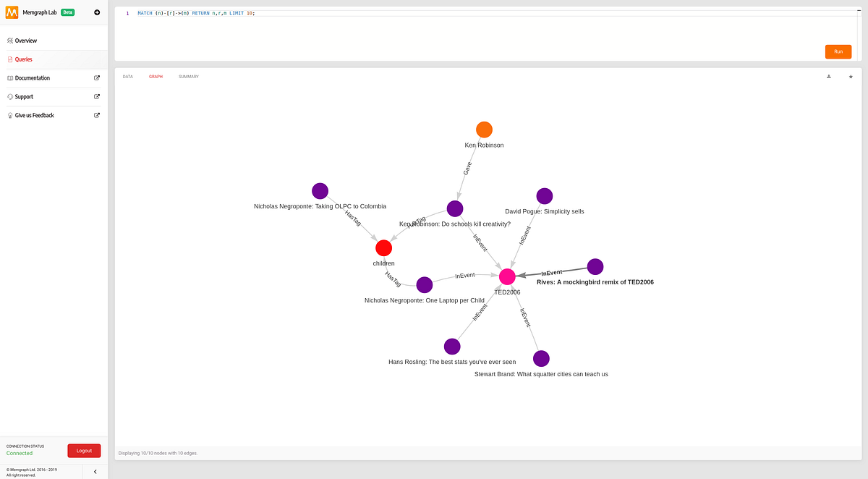Run the MATCH query
Viewport: 868px width, 479px height.
tap(838, 51)
